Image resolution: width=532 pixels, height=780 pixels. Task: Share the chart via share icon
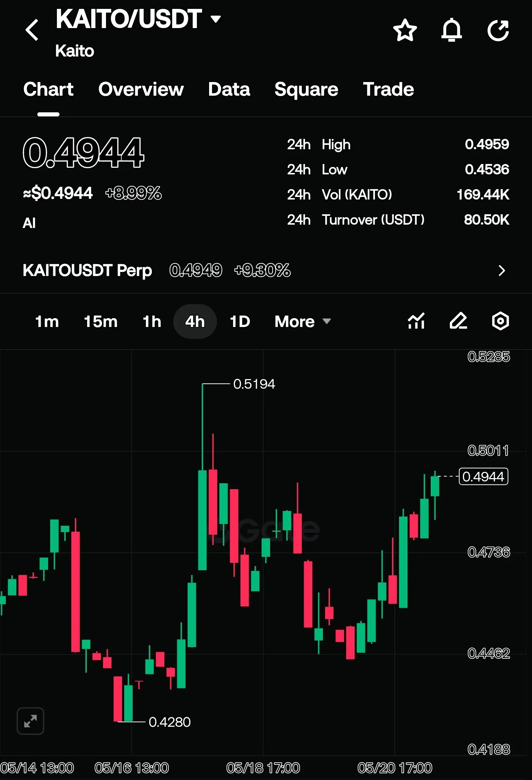click(498, 30)
